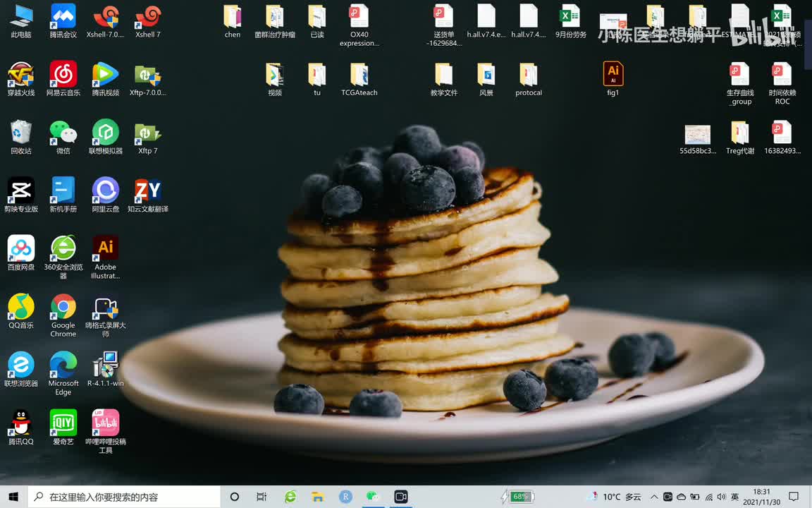Open the volume control in tray
This screenshot has width=812, height=508.
click(x=721, y=497)
